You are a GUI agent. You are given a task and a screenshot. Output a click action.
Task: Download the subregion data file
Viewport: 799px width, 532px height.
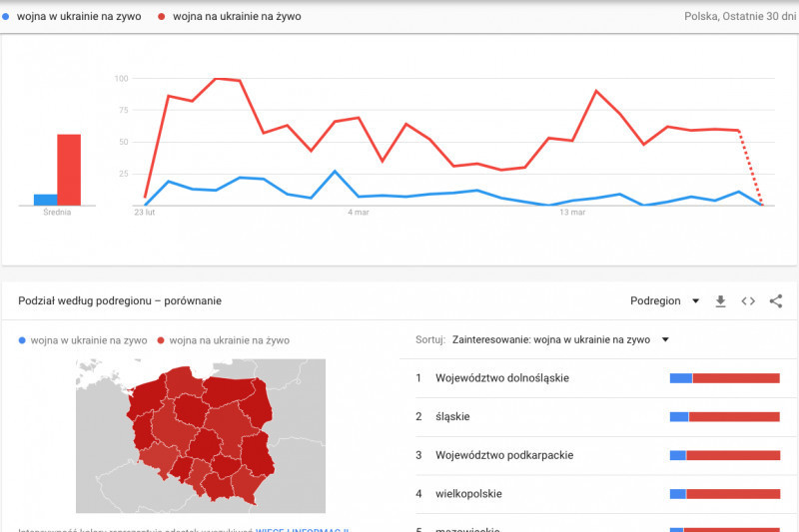pyautogui.click(x=720, y=301)
